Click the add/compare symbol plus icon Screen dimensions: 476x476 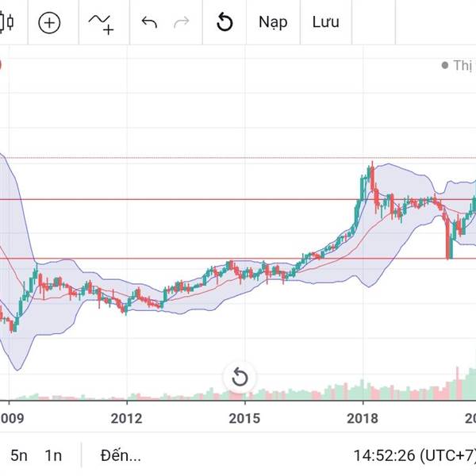49,22
